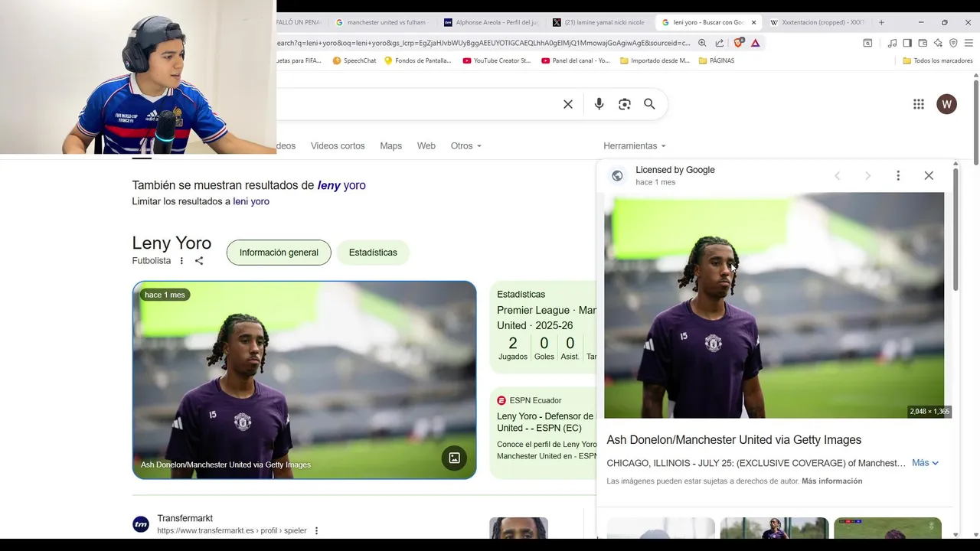Open the Importado desde bookmarks folder

(x=655, y=60)
